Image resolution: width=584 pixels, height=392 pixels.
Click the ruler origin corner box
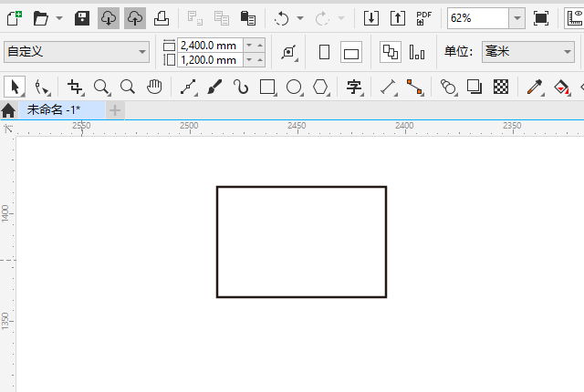[8, 129]
